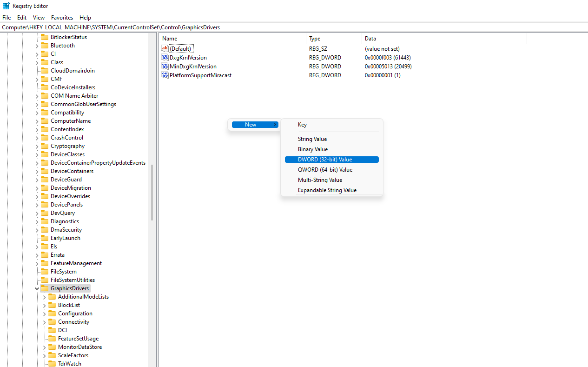588x367 pixels.
Task: Click the PlatformSupportMiracast DWORD value icon
Action: [165, 75]
